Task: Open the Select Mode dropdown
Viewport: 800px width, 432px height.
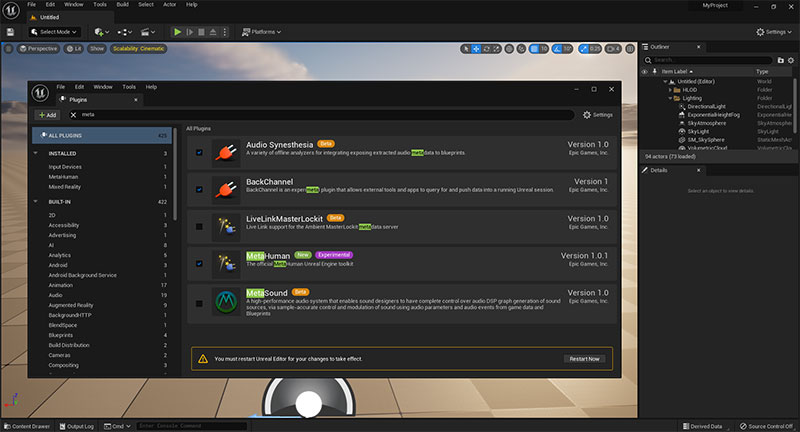Action: (54, 32)
